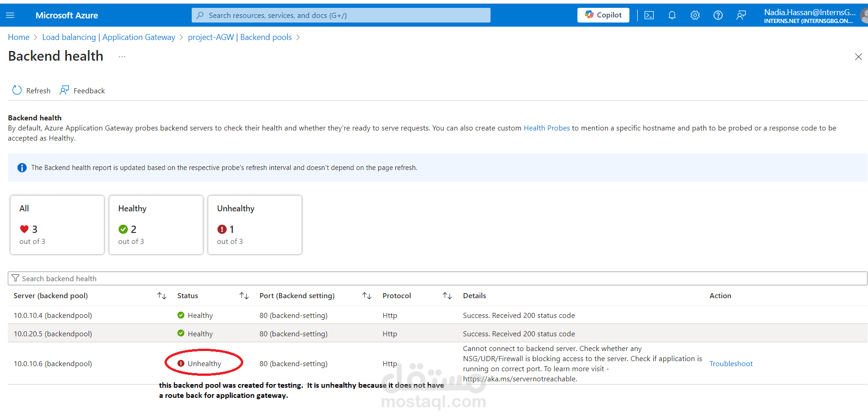Click the help question mark icon
Image resolution: width=868 pixels, height=419 pixels.
tap(718, 15)
